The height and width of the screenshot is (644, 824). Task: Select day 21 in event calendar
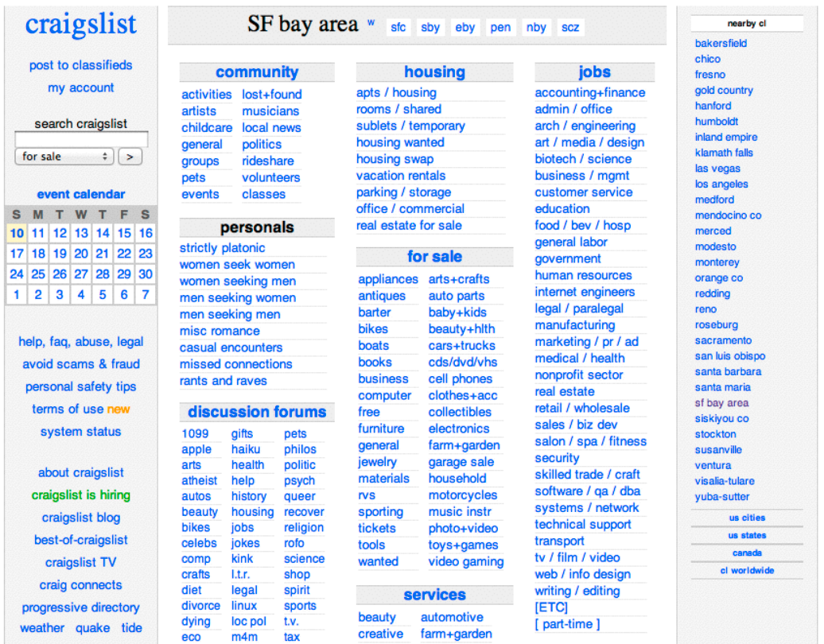click(103, 254)
